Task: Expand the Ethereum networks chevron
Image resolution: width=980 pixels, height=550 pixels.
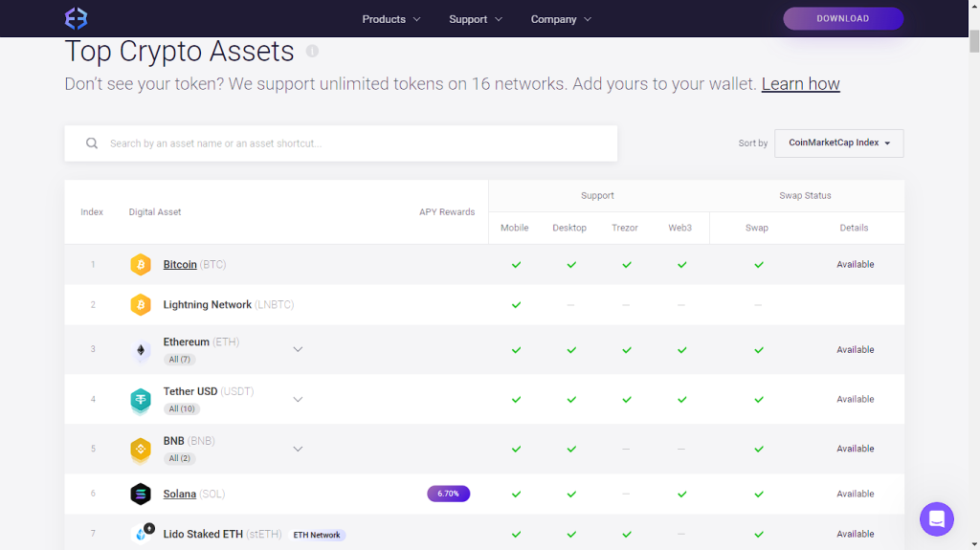Action: click(x=298, y=349)
